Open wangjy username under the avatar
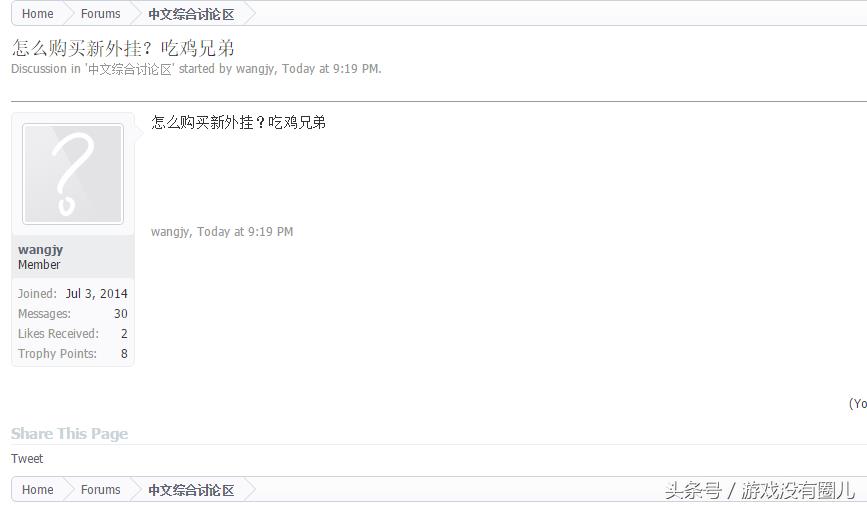 click(x=40, y=250)
